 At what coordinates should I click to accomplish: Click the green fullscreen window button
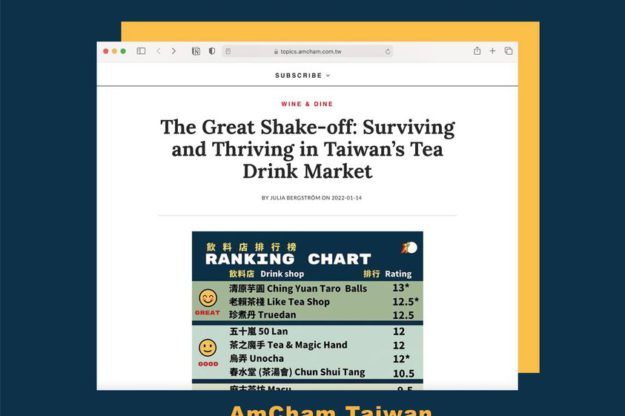pyautogui.click(x=123, y=51)
